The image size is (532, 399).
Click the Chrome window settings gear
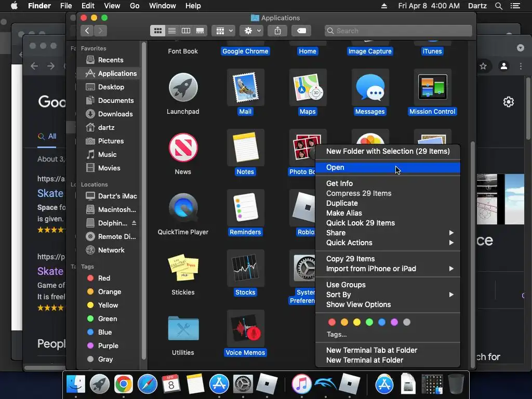508,102
